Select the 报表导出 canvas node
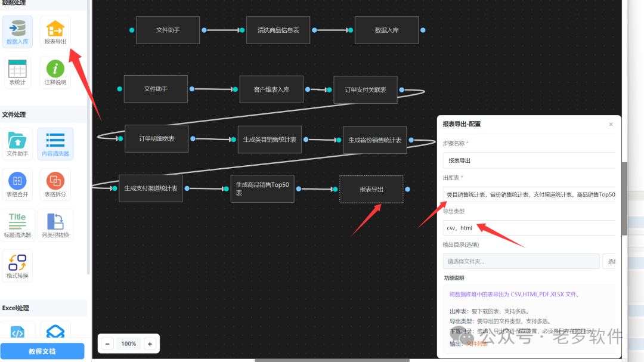 coord(371,190)
